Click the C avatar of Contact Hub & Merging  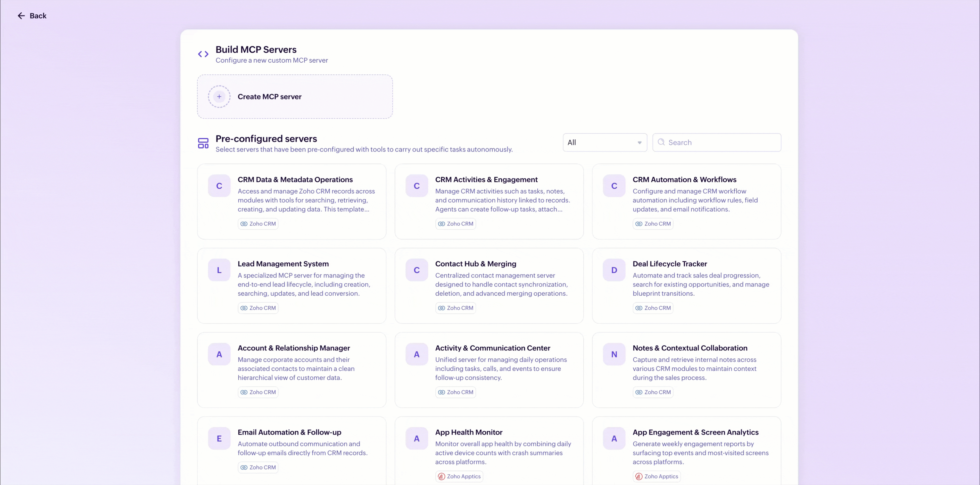pos(417,270)
